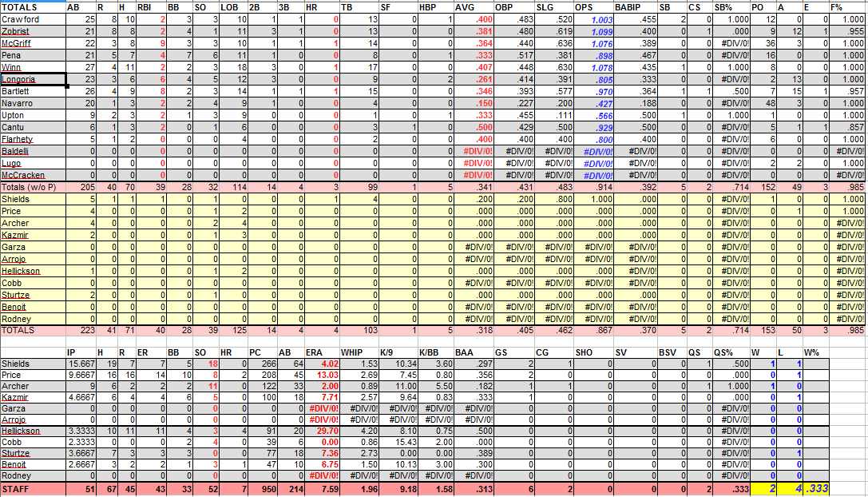
Task: Click the BABIP column header
Action: coord(636,7)
